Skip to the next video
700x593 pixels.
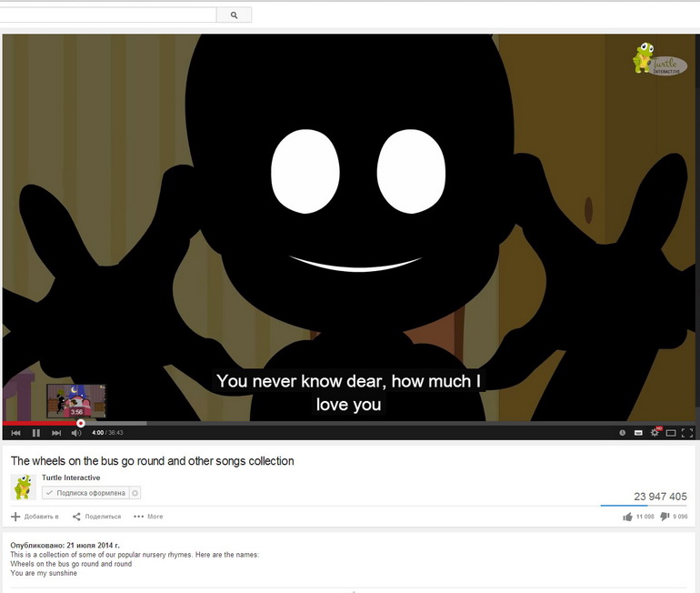tap(56, 433)
